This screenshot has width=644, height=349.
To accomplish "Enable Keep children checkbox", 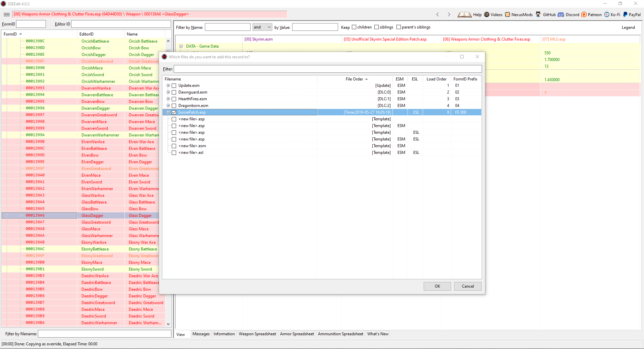I will pos(354,27).
